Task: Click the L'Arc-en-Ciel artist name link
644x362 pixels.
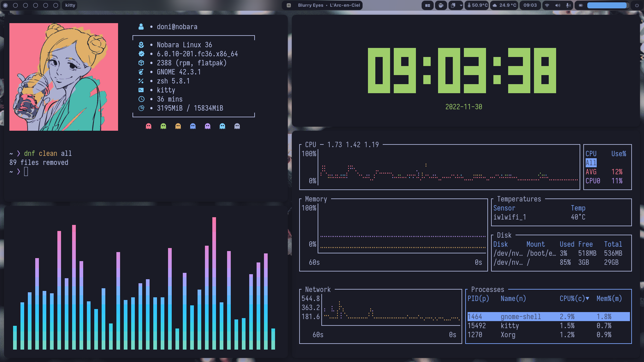Action: [x=344, y=5]
